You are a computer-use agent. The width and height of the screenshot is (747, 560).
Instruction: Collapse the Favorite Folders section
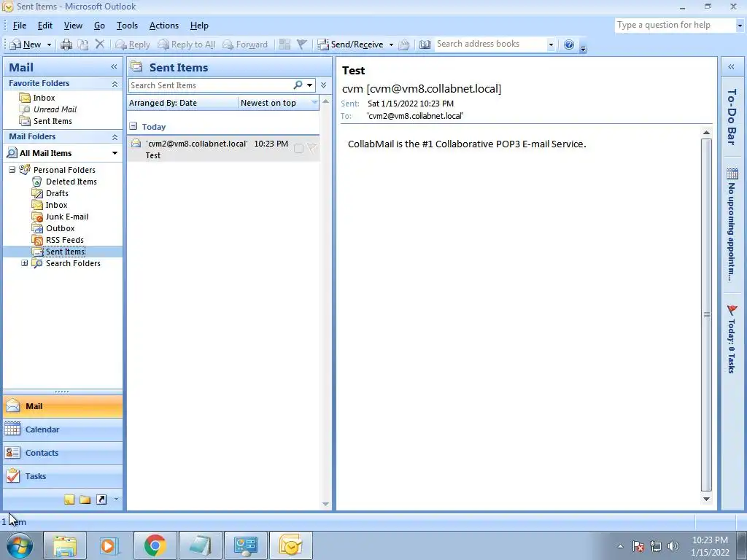click(x=115, y=84)
